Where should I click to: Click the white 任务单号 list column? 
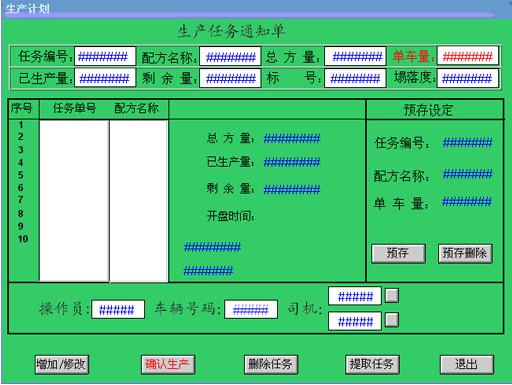point(74,201)
